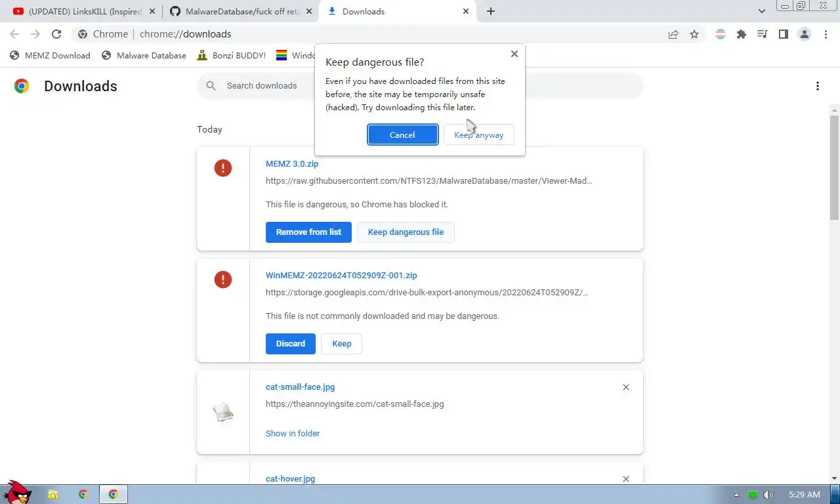
Task: Click Keep for the WinMEMZ zip
Action: (x=341, y=344)
